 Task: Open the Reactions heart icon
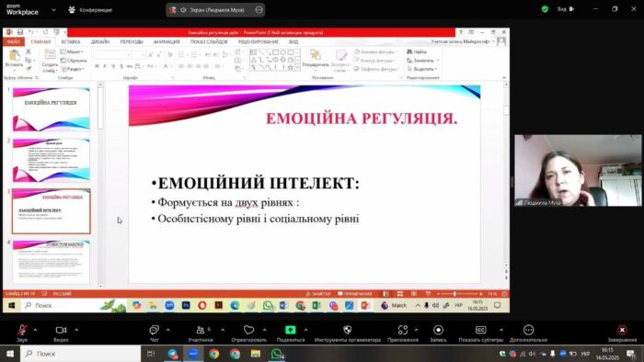pyautogui.click(x=248, y=330)
